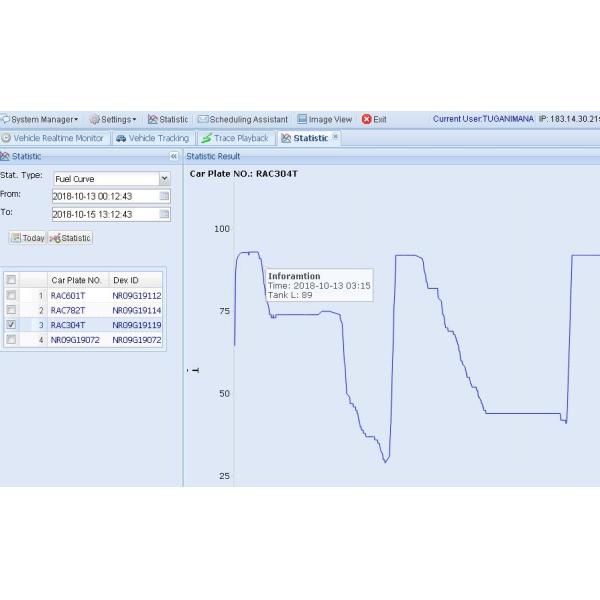Close the Statistic tab

[x=335, y=137]
